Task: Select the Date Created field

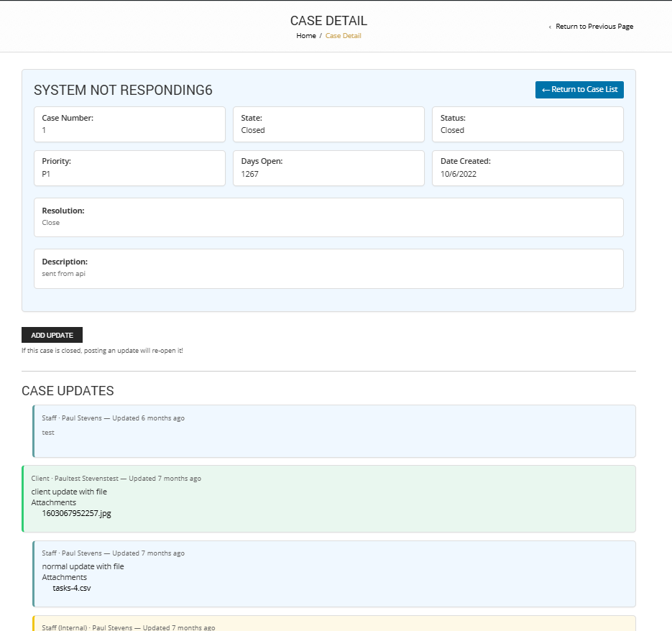Action: 527,168
